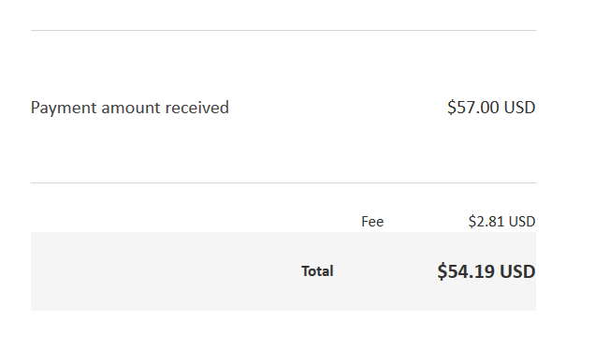This screenshot has height=364, width=595.
Task: Click blank space between Fee and $2.81
Action: coord(426,222)
